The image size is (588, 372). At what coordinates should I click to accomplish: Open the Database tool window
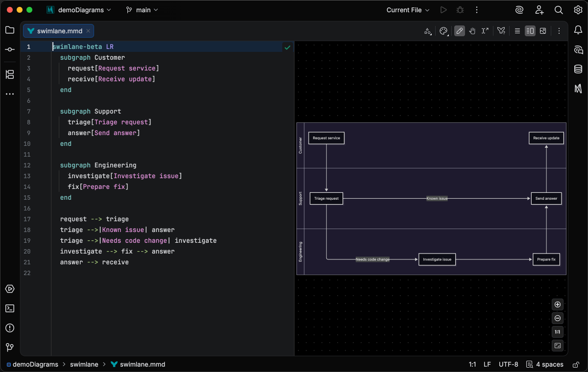[578, 69]
